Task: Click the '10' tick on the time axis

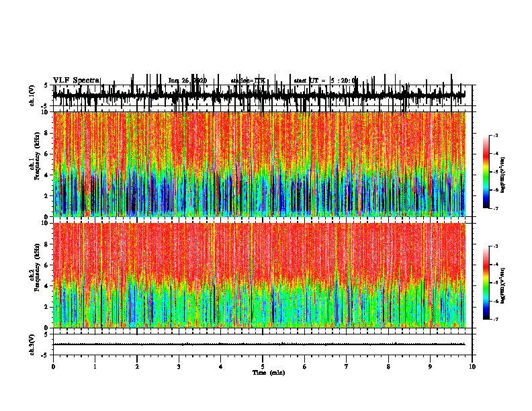Action: pos(472,367)
